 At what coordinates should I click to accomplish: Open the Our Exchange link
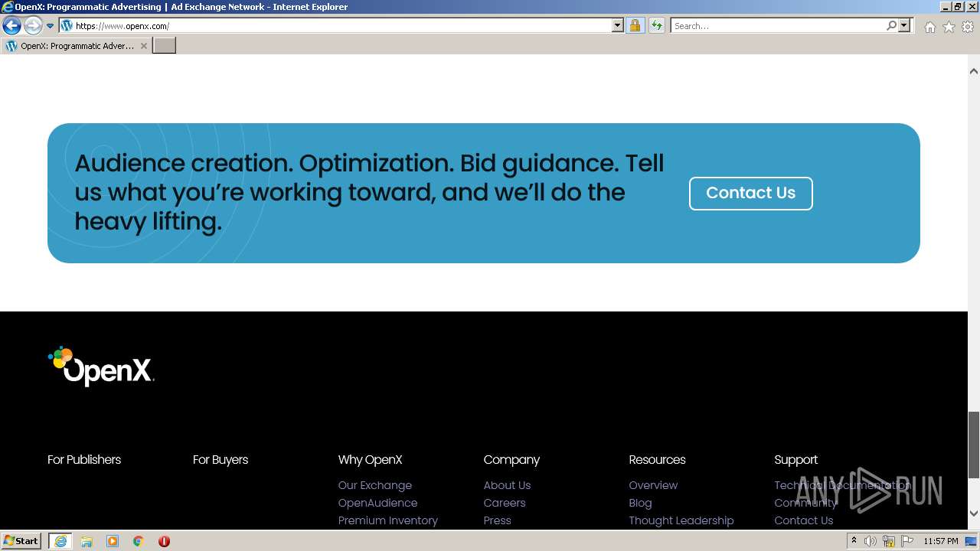[x=375, y=485]
